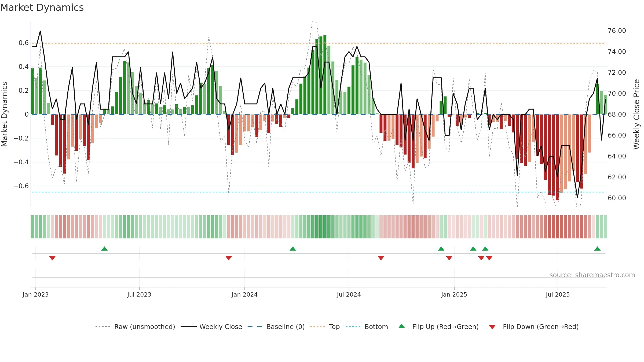
Task: Toggle the Flip Up (Red→Green) legend entry
Action: tap(438, 327)
